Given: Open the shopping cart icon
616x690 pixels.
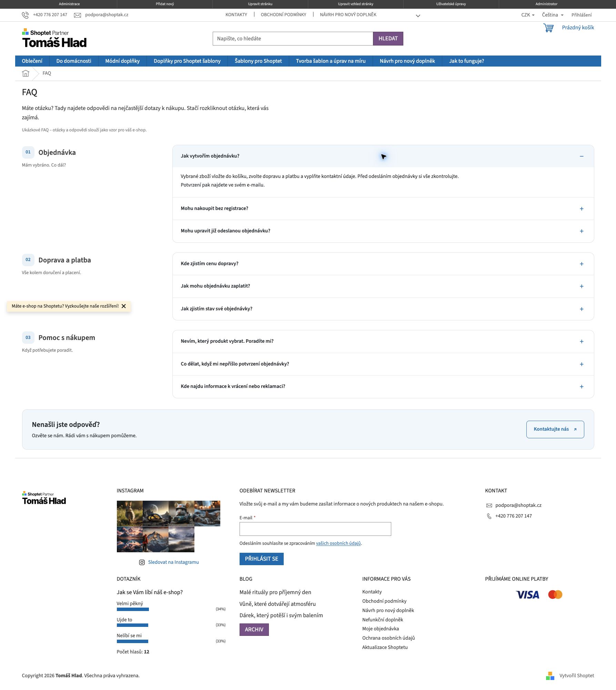Looking at the screenshot, I should 548,28.
